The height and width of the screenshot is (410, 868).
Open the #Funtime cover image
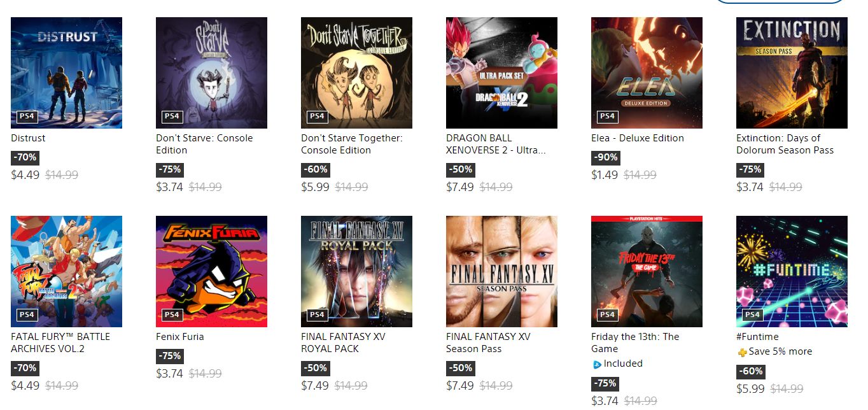[x=792, y=271]
